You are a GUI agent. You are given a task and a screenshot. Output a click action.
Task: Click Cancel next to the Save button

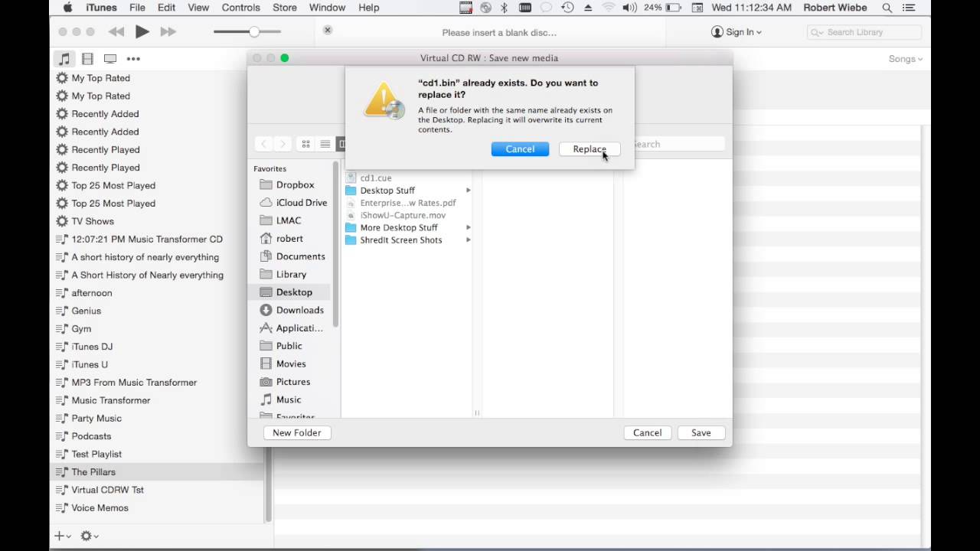click(647, 432)
